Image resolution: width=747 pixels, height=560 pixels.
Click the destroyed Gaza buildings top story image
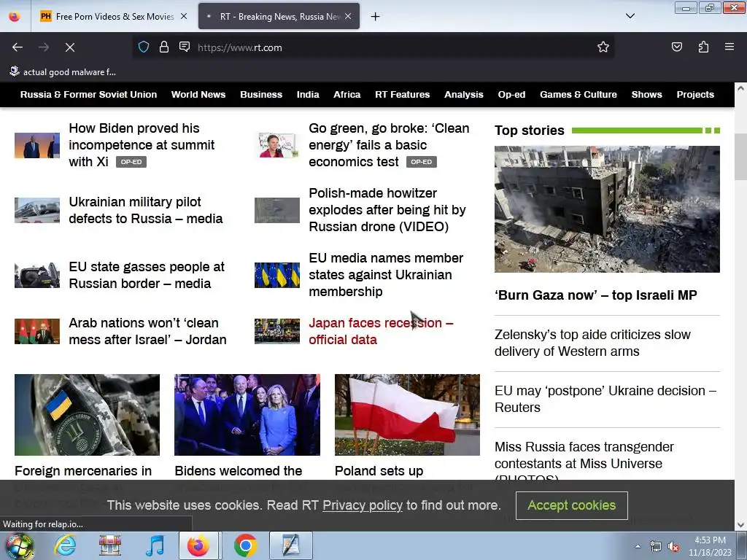(607, 209)
